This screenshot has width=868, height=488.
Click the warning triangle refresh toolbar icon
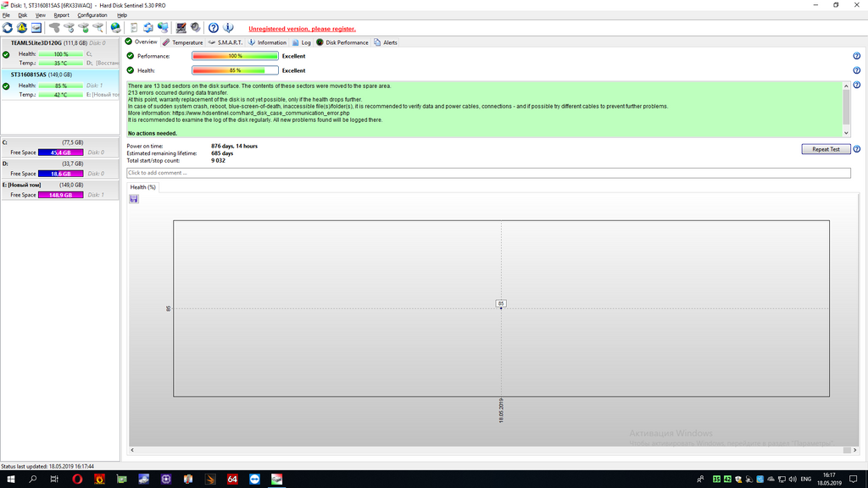[22, 28]
